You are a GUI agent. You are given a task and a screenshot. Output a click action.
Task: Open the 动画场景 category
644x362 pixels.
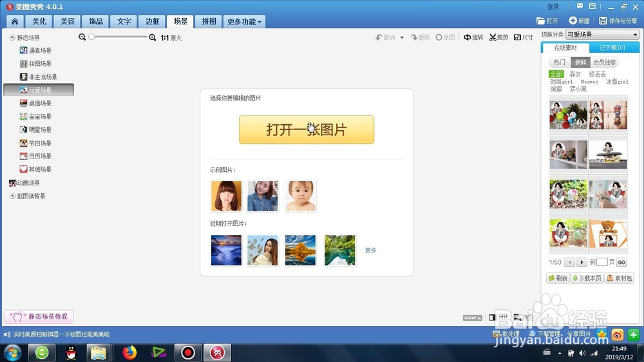pyautogui.click(x=24, y=183)
